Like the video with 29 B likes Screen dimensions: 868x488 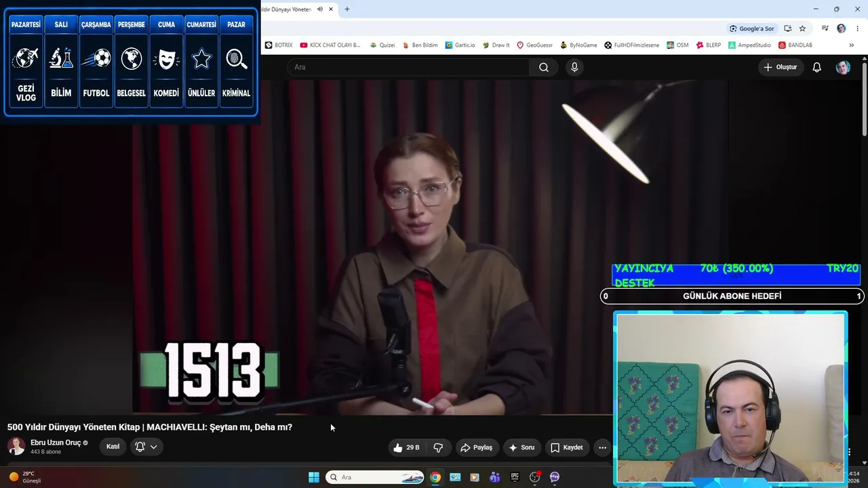406,447
